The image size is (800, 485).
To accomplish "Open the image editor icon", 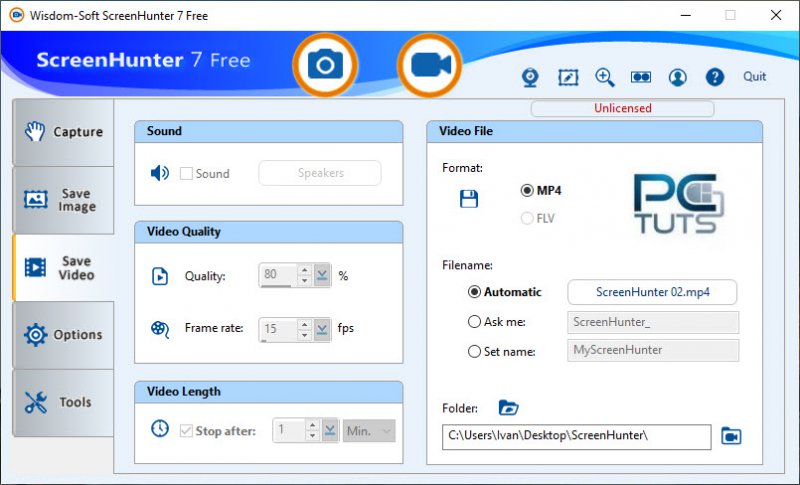I will point(568,78).
